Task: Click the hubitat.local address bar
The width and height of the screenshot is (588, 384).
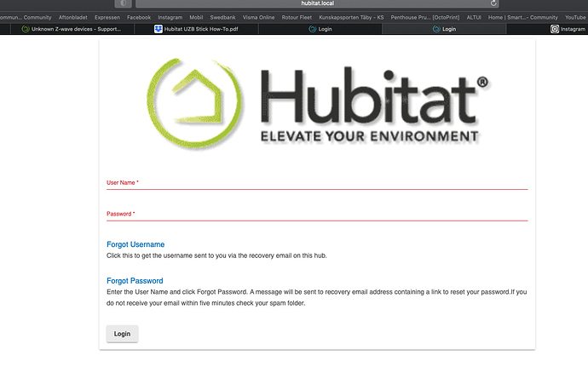Action: (x=317, y=3)
